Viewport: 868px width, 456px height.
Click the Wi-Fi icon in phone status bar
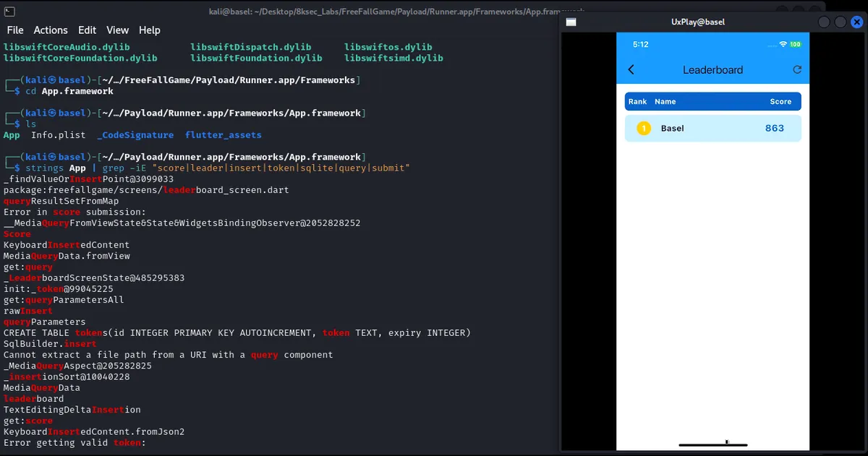coord(783,44)
